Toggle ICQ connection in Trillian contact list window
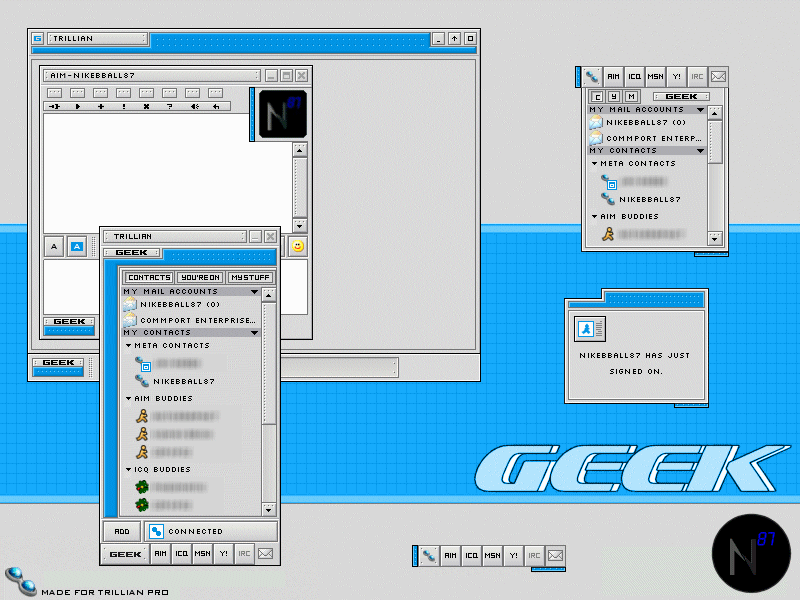The image size is (800, 600). (182, 554)
